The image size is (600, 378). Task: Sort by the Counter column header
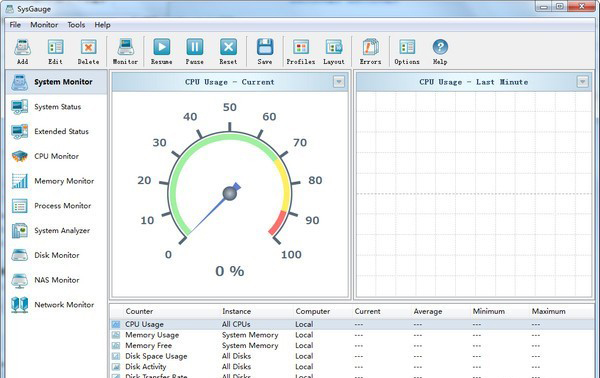click(139, 311)
